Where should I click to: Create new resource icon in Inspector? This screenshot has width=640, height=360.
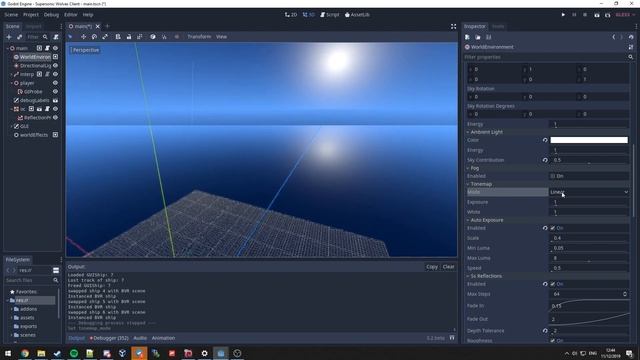(x=467, y=37)
